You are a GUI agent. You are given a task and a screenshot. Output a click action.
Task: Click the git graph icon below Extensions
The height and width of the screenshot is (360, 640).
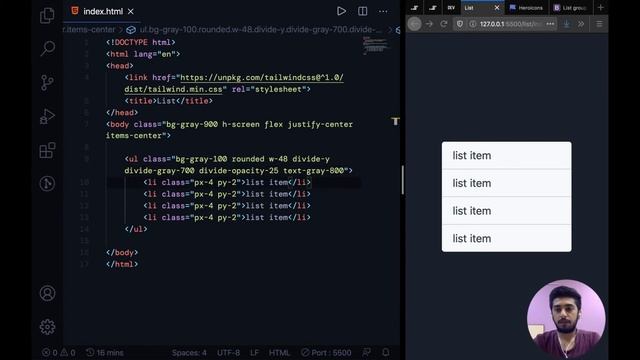pyautogui.click(x=47, y=183)
